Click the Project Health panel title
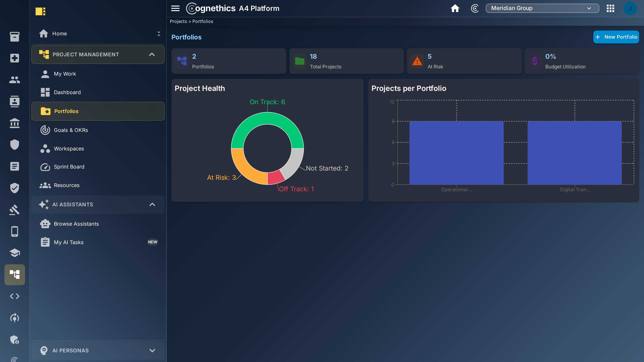644x362 pixels. point(200,88)
